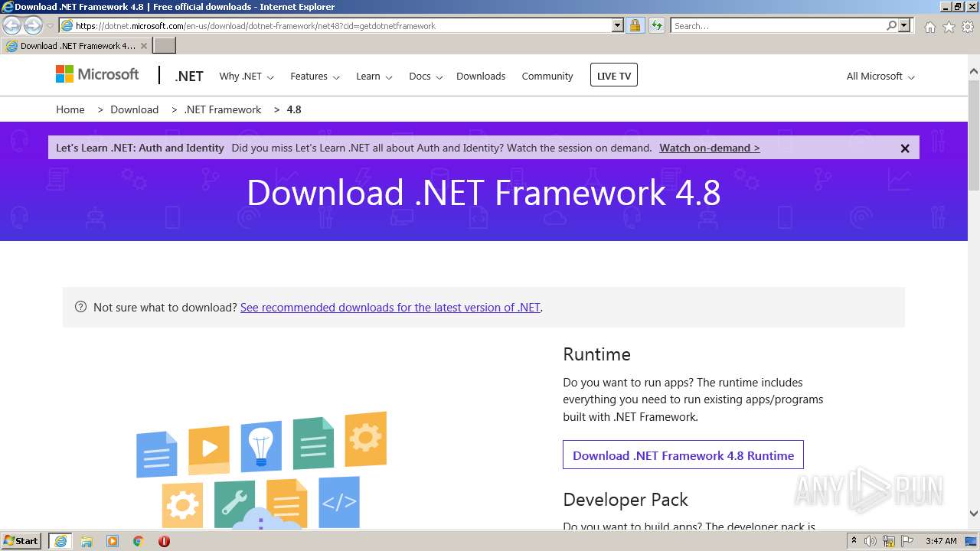Click Download .NET Framework 4.8 Runtime
This screenshot has width=980, height=551.
[x=683, y=455]
